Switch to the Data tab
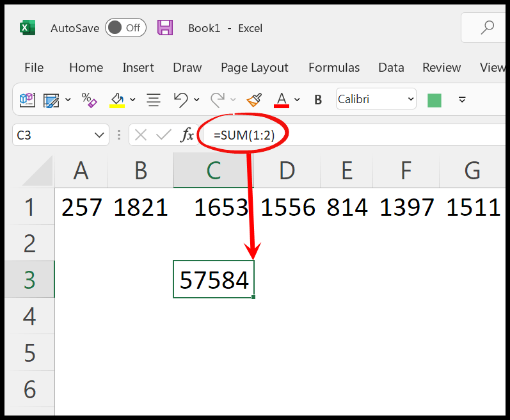 pos(391,67)
